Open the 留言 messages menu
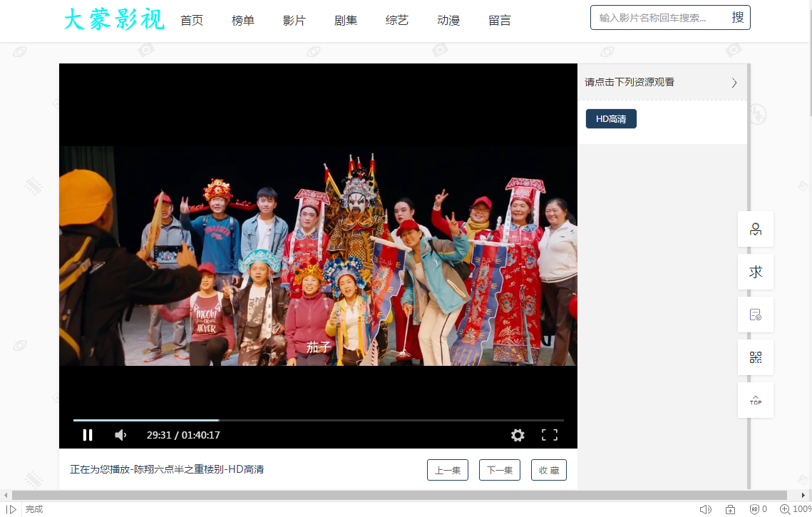The image size is (812, 517). coord(500,20)
